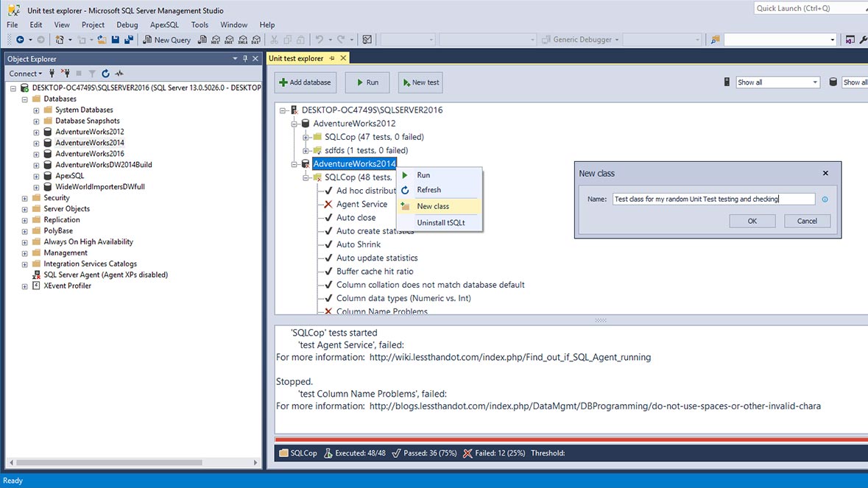Click the database filter icon in Unit test explorer
The height and width of the screenshot is (488, 868).
pos(833,82)
